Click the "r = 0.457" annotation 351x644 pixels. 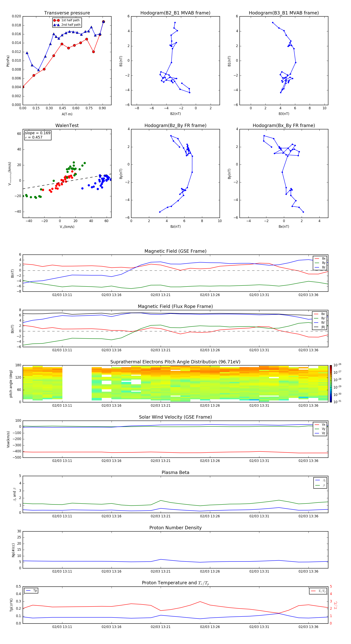tap(34, 137)
